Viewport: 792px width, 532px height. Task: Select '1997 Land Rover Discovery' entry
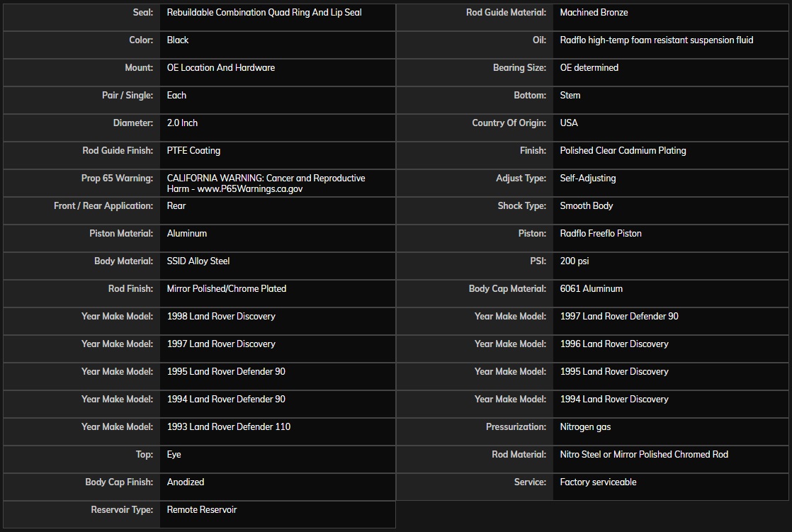coord(221,344)
